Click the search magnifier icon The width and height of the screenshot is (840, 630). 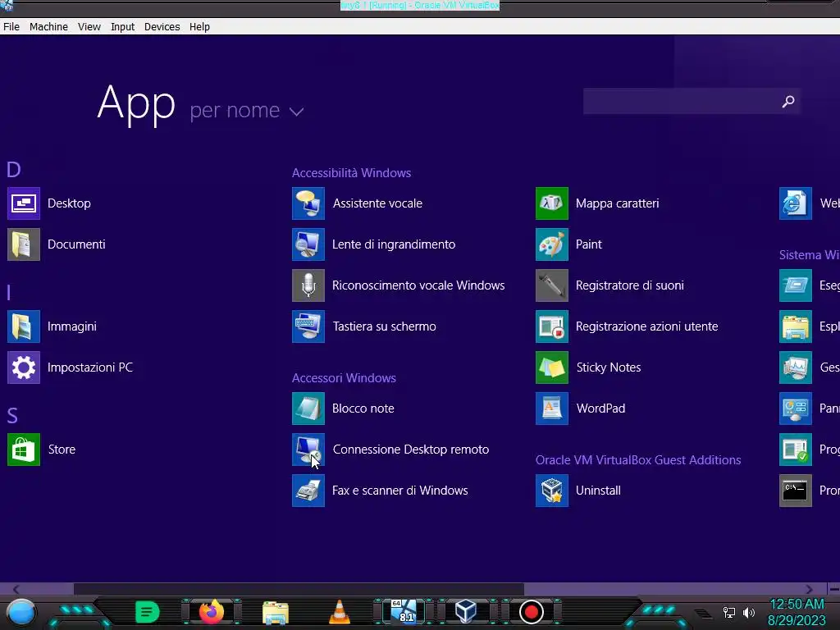pos(788,101)
